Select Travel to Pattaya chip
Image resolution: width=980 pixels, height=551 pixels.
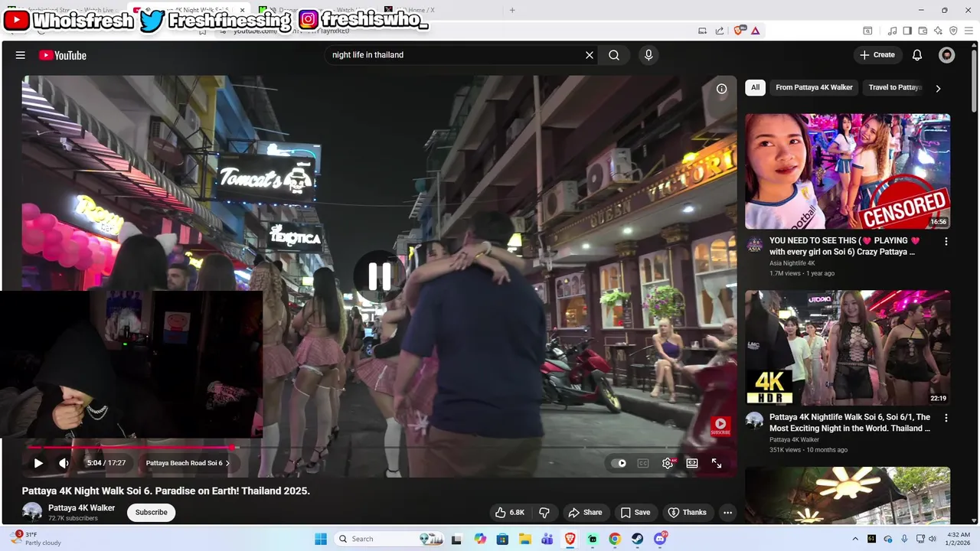point(893,87)
